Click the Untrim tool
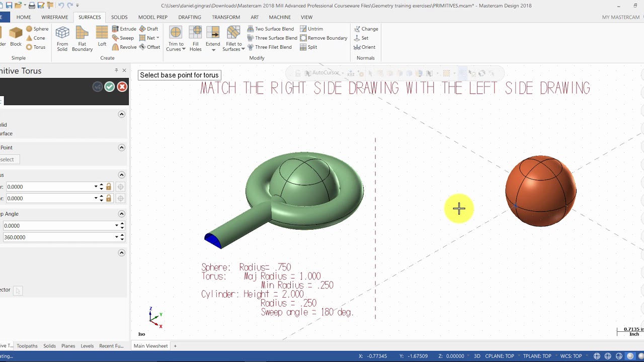Screen dimensions: 644x362 [311, 29]
